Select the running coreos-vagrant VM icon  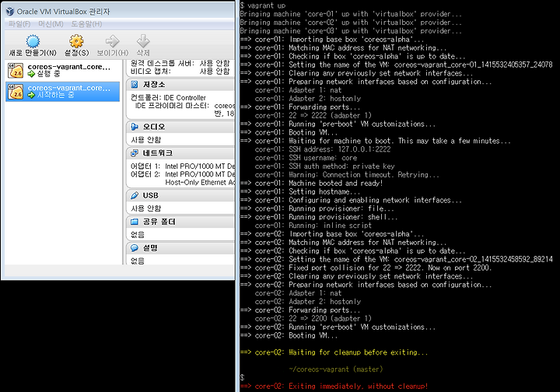(x=16, y=70)
